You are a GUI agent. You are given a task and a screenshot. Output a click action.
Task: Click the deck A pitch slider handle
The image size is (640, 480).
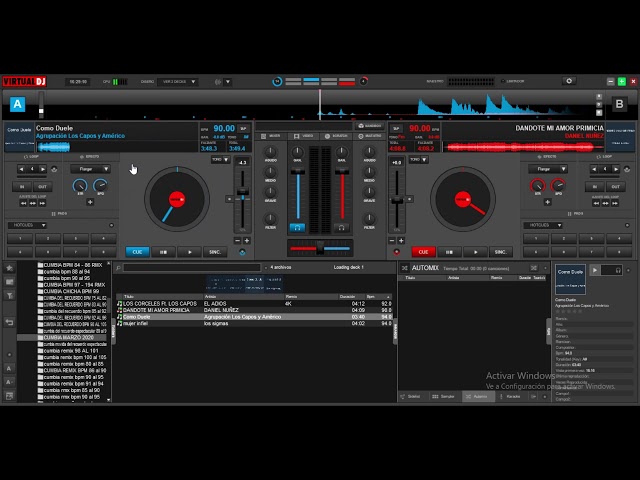pos(243,191)
